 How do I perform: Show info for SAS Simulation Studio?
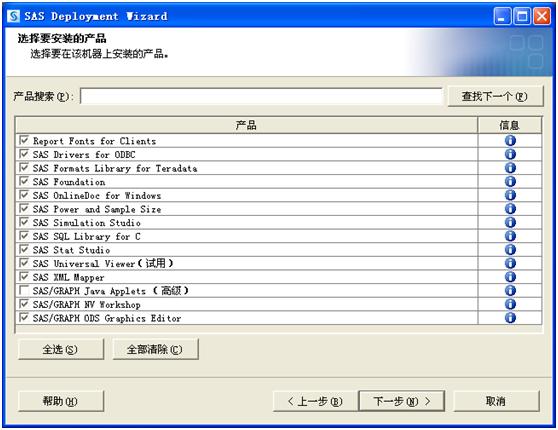pos(510,222)
